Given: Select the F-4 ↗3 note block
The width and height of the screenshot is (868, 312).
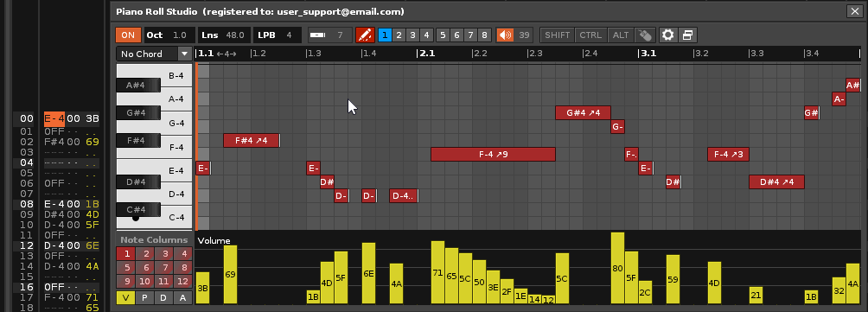Looking at the screenshot, I should tap(729, 155).
